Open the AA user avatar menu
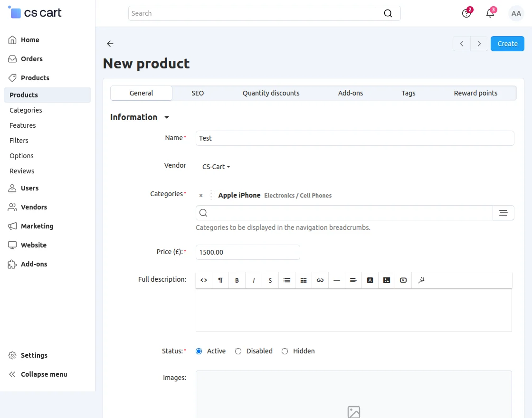 pos(516,13)
